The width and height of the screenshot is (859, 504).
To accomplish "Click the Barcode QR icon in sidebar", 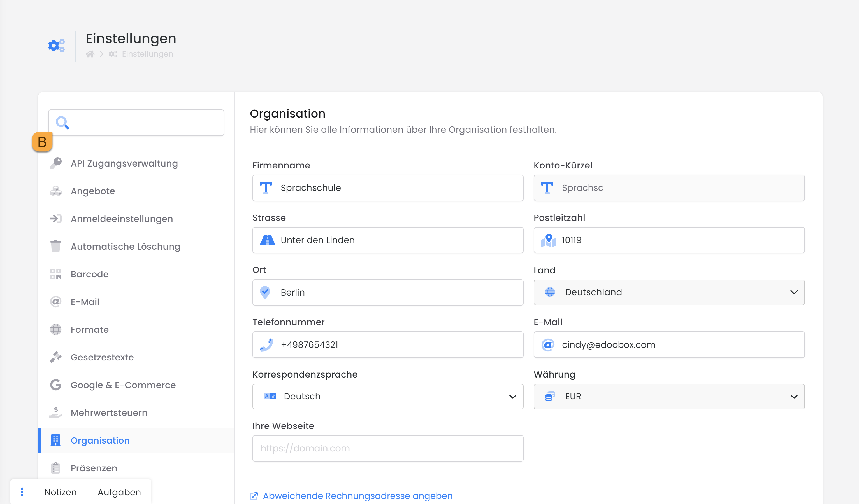I will (55, 274).
